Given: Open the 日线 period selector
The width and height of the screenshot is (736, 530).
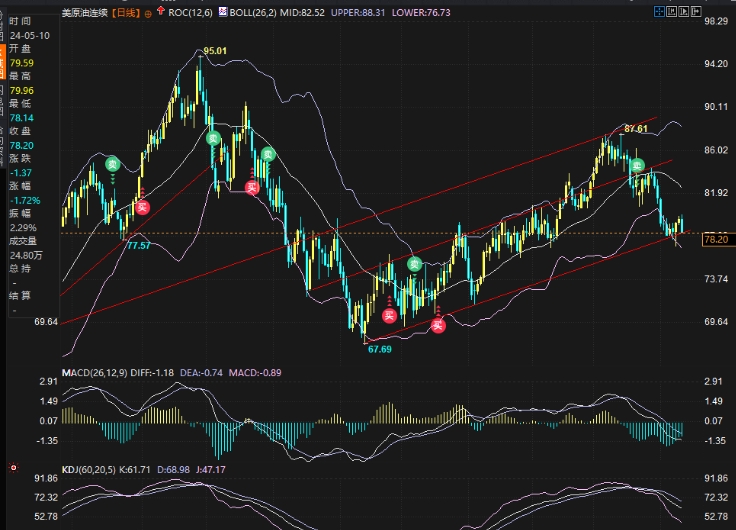Looking at the screenshot, I should [x=126, y=13].
